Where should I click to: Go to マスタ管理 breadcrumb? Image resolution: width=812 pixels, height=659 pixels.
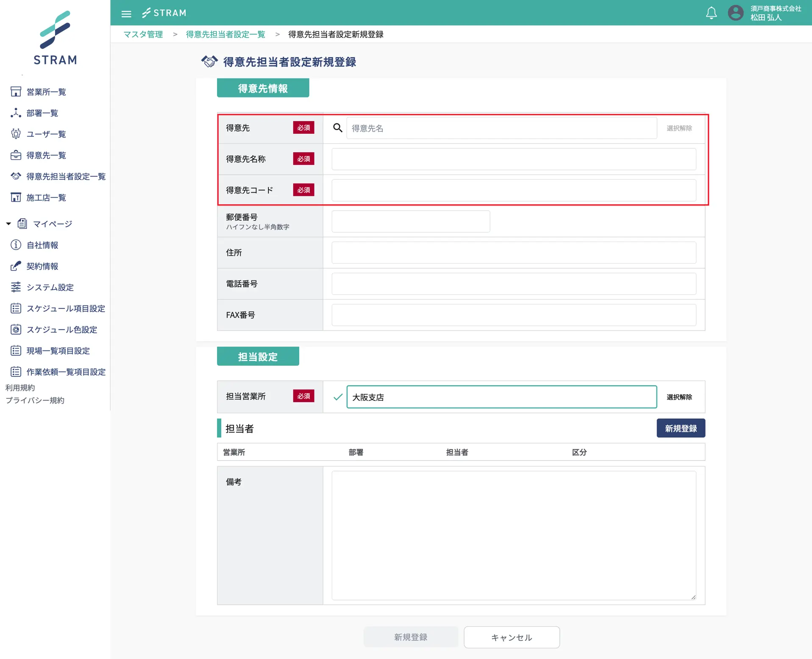coord(143,34)
